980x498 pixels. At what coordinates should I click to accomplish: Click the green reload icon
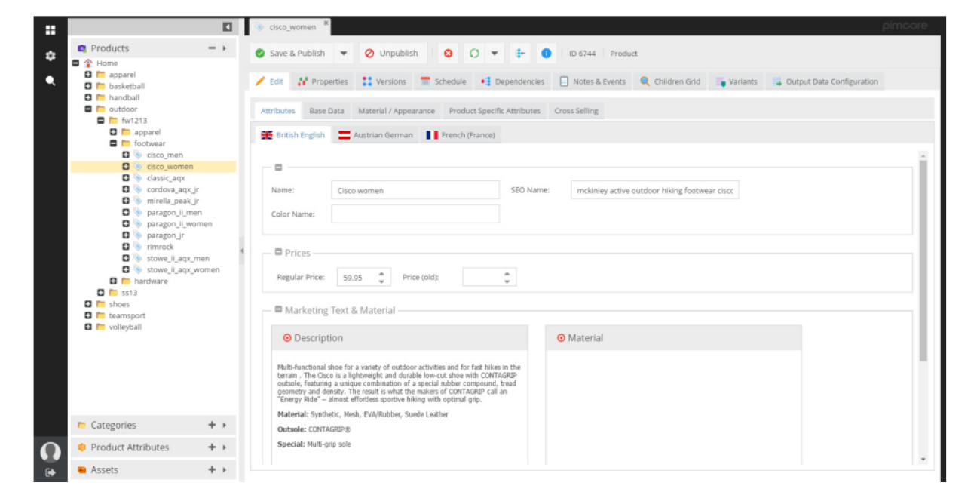click(x=474, y=54)
